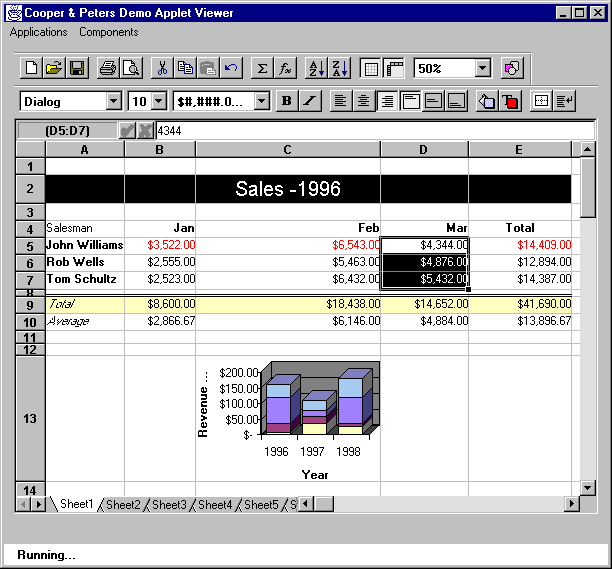Toggle italic formatting
Viewport: 612px width, 569px height.
310,101
